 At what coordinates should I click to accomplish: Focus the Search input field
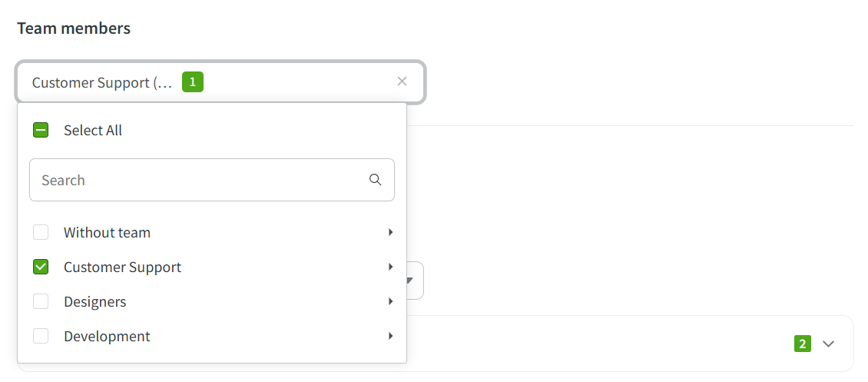coord(200,180)
